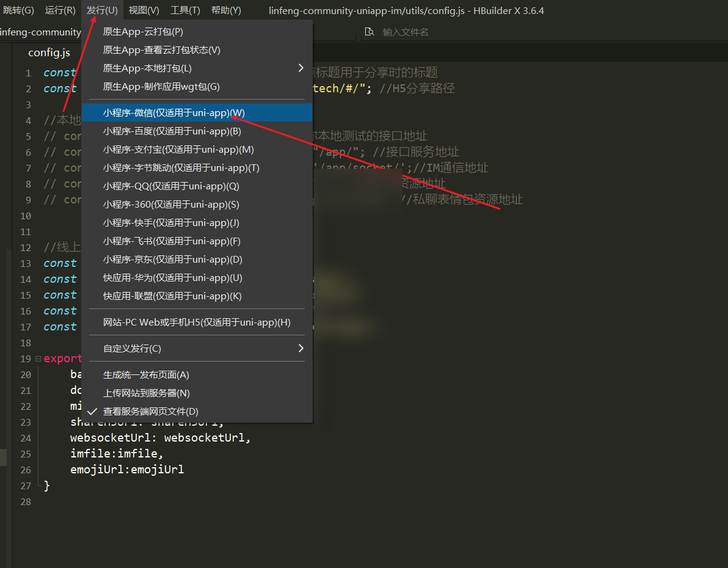Click imfile:imfile, code line
Viewport: 728px width, 568px height.
117,453
